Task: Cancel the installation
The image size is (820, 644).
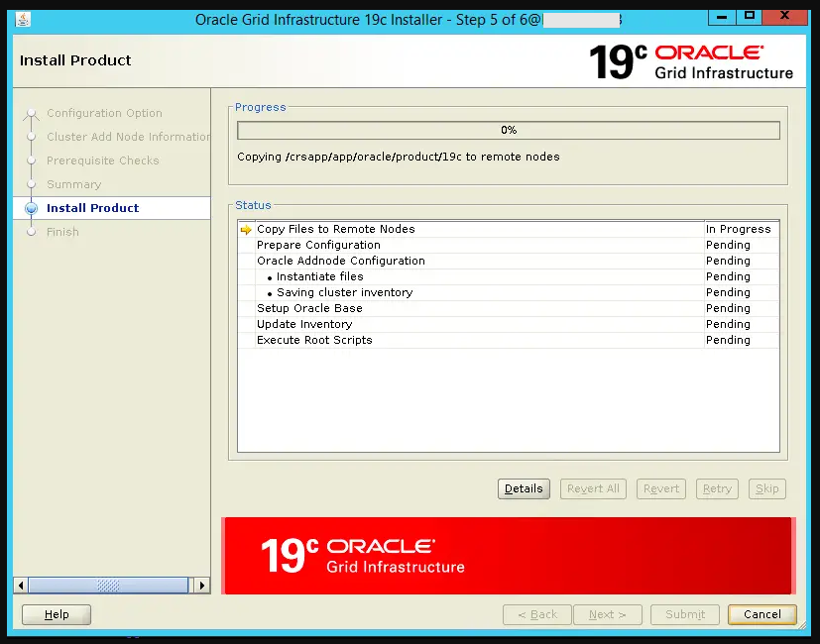Action: tap(762, 614)
